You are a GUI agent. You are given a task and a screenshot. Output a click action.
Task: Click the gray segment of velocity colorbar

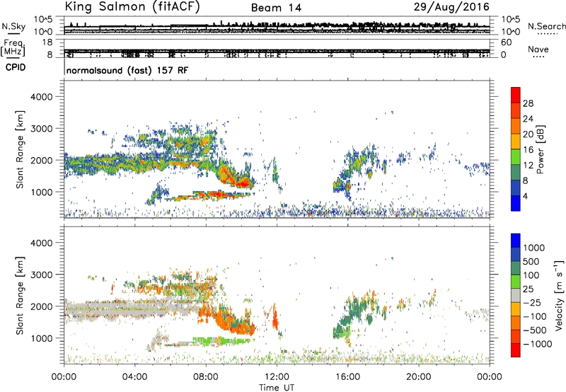click(x=516, y=295)
